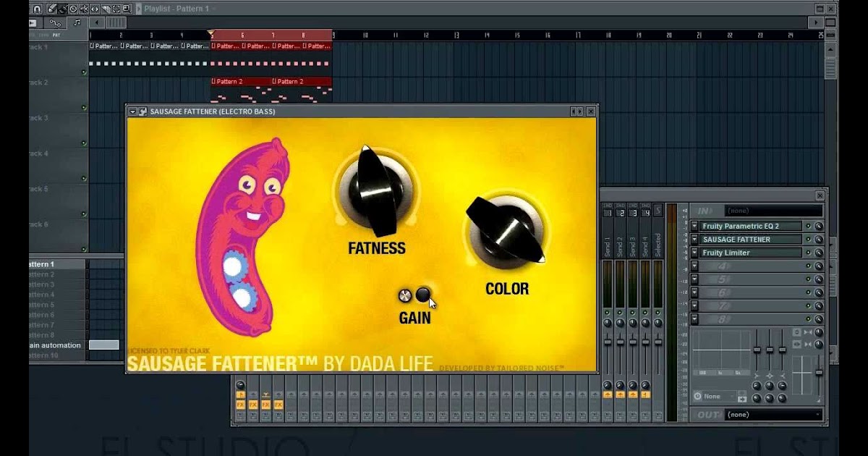The width and height of the screenshot is (868, 456).
Task: Open slot menu for Fruity Limiter
Action: click(695, 253)
